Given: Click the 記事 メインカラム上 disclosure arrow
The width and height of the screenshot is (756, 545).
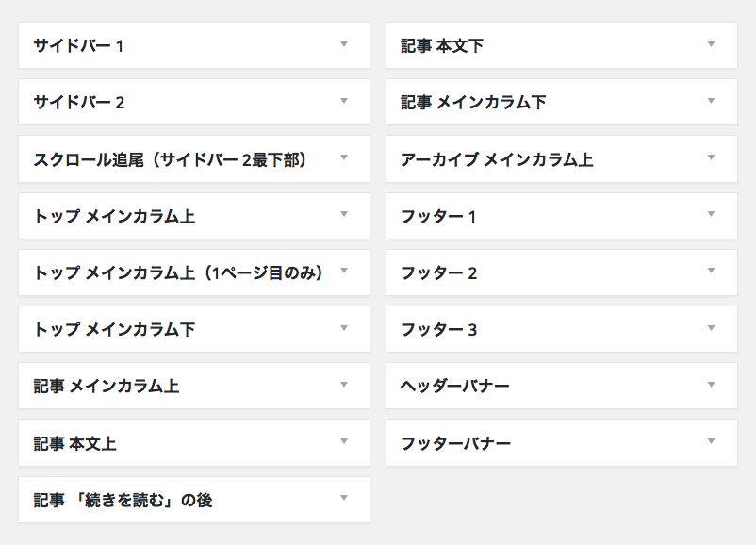Looking at the screenshot, I should 344,385.
